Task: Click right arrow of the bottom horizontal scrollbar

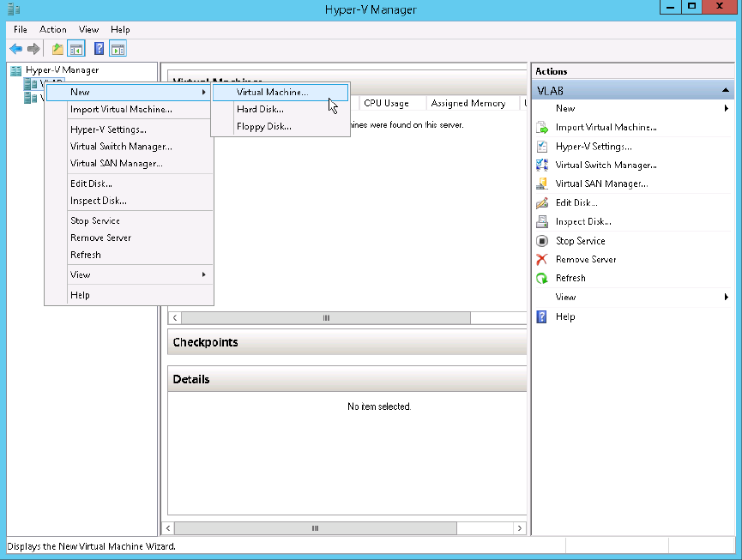Action: [520, 528]
